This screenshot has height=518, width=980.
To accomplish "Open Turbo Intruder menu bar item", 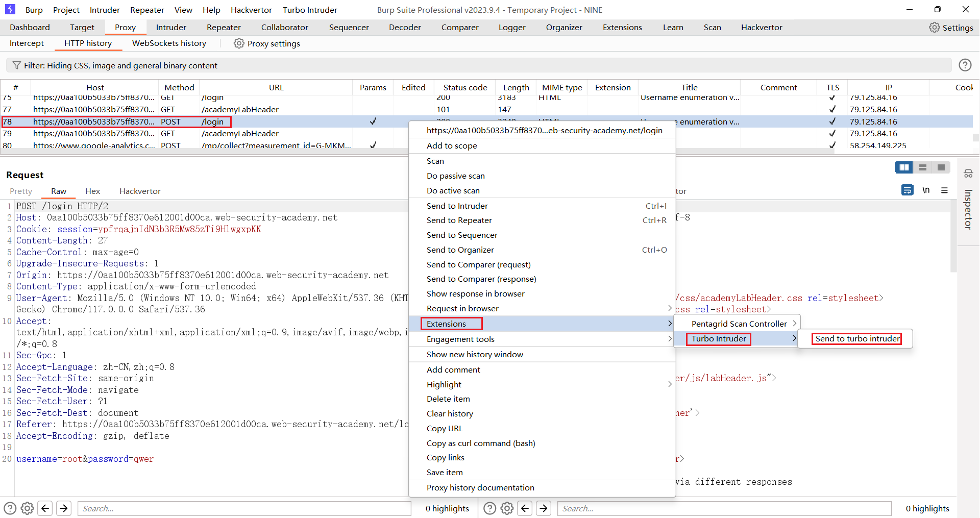I will click(x=310, y=10).
